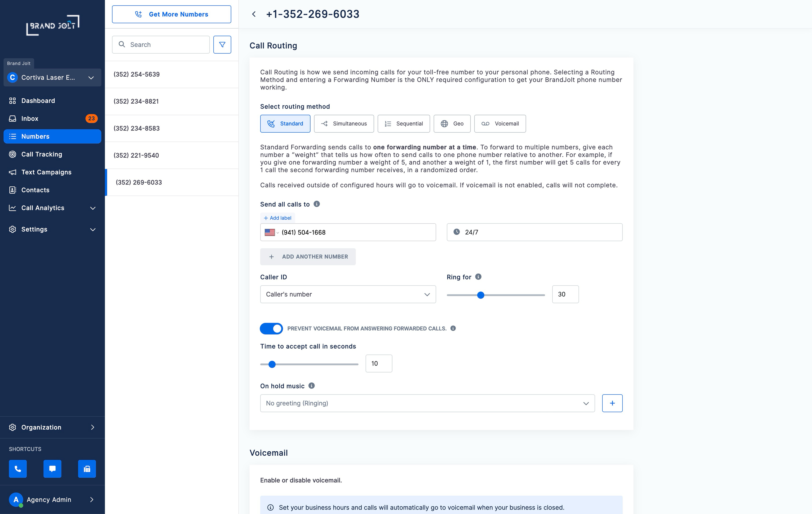812x514 pixels.
Task: Click Add Another Number button
Action: [307, 257]
